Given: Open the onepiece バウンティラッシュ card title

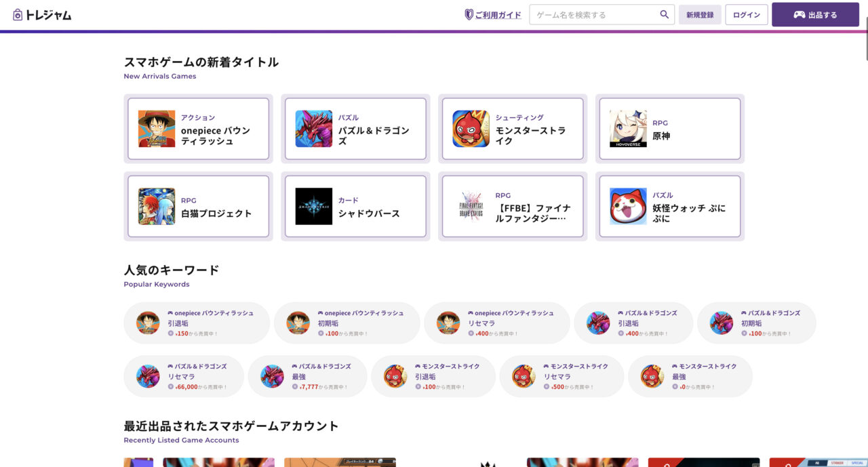Looking at the screenshot, I should pos(215,136).
